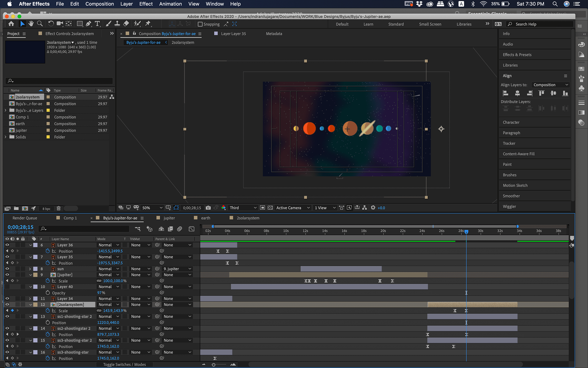Switch to the Small Screen workspace
Image resolution: width=588 pixels, height=368 pixels.
click(430, 24)
